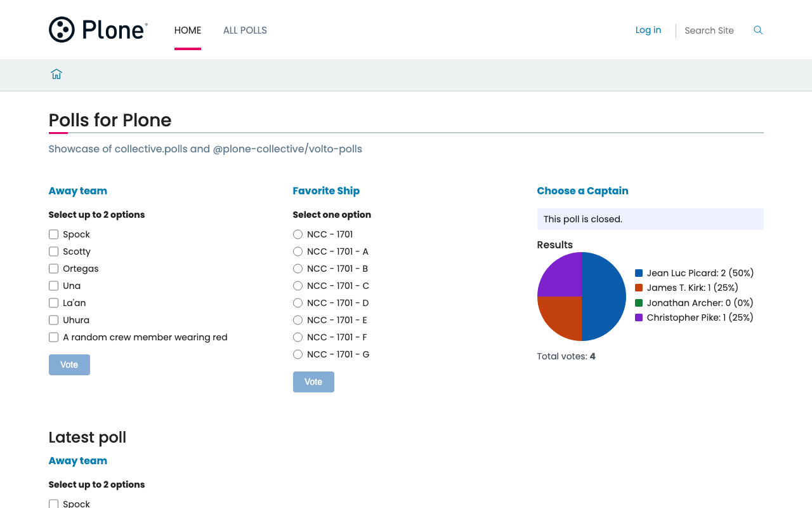
Task: Click the 'Latest poll' heading
Action: 88,438
